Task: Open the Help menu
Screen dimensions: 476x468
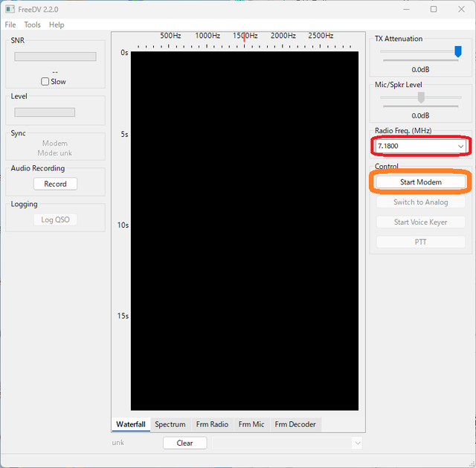Action: click(57, 25)
